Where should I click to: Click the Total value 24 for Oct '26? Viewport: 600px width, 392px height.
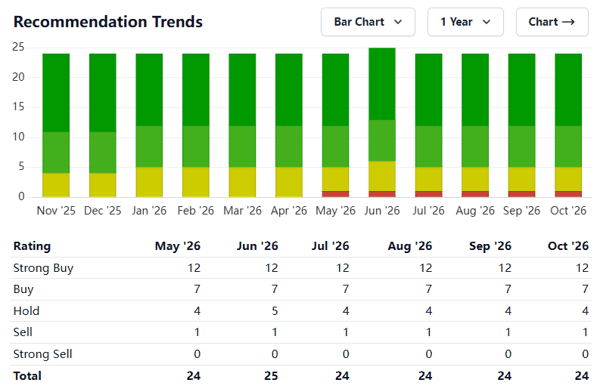(x=582, y=376)
